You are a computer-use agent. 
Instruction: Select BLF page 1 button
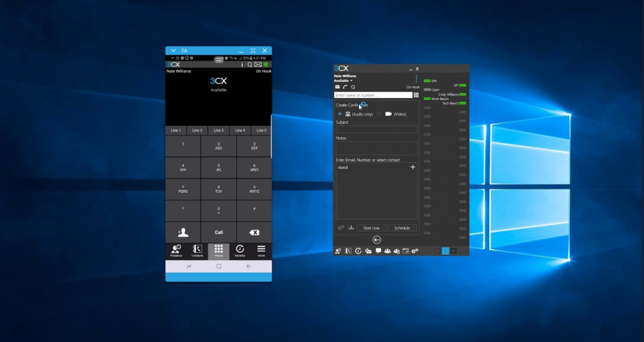pyautogui.click(x=445, y=251)
